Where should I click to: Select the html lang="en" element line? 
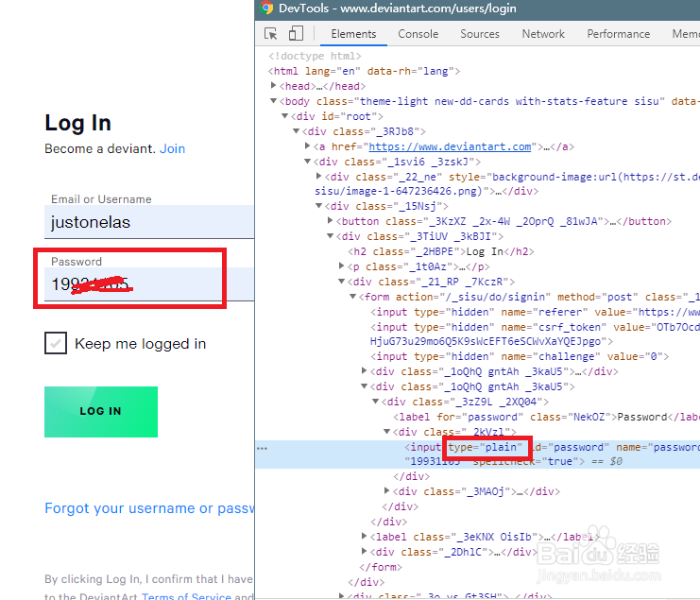pos(364,71)
